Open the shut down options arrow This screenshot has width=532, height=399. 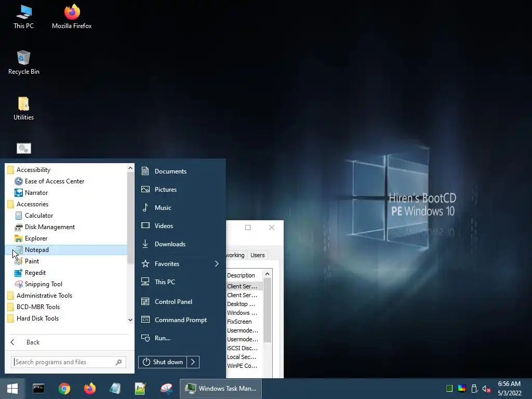click(x=193, y=362)
